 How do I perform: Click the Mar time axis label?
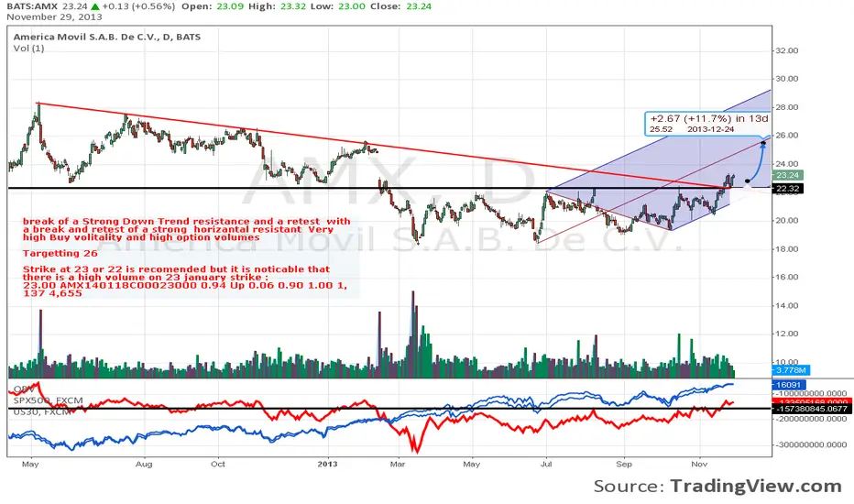[x=398, y=465]
